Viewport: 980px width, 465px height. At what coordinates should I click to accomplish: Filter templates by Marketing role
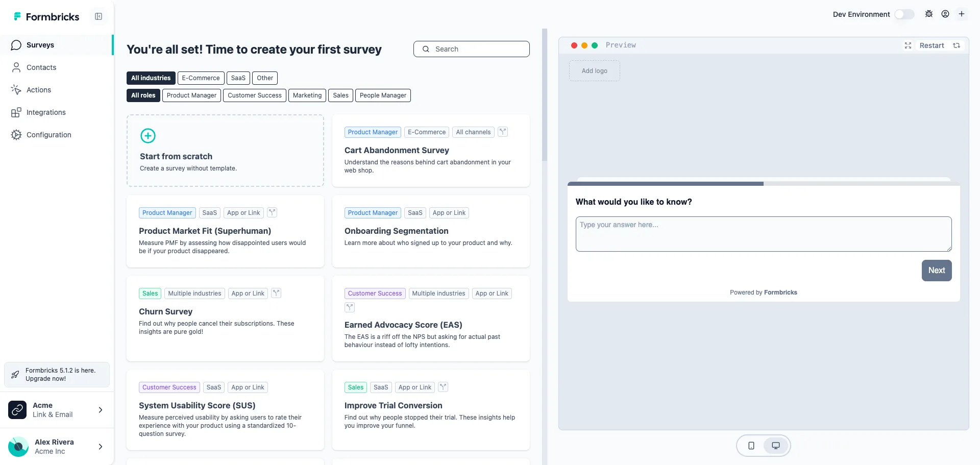point(307,95)
